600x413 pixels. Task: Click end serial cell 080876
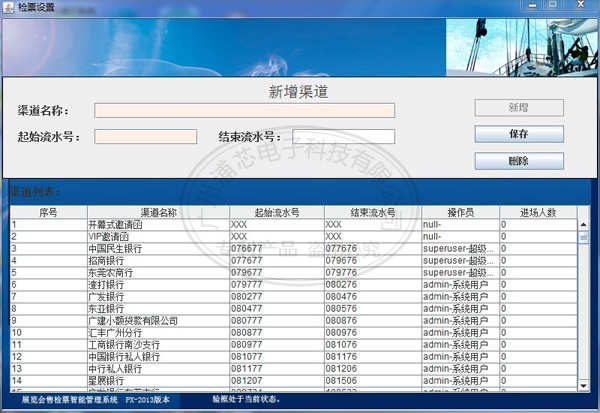click(373, 321)
